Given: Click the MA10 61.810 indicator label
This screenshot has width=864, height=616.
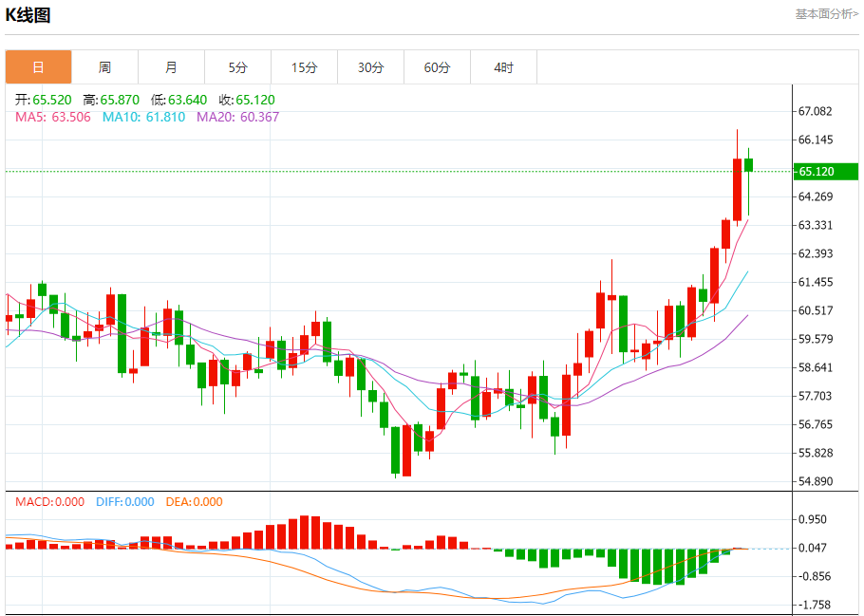Looking at the screenshot, I should (x=143, y=117).
